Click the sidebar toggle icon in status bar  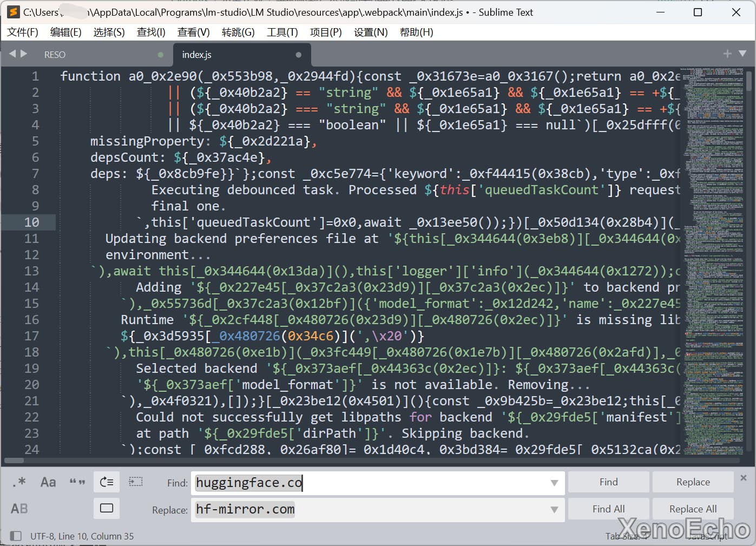[x=16, y=536]
